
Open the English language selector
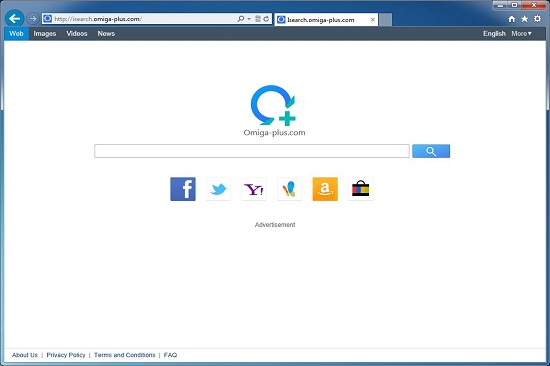pos(494,34)
